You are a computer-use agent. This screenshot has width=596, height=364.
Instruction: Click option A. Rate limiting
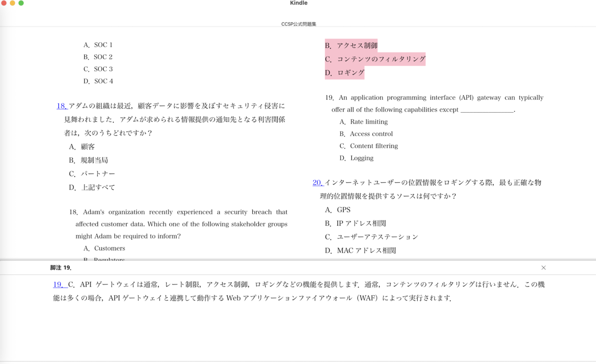364,122
